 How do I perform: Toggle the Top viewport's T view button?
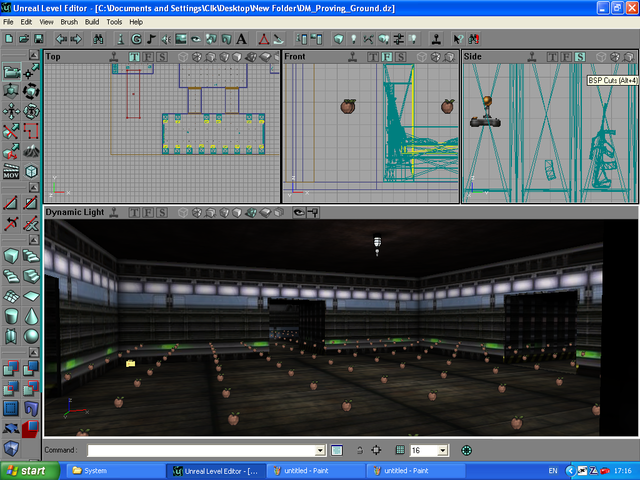pyautogui.click(x=132, y=57)
